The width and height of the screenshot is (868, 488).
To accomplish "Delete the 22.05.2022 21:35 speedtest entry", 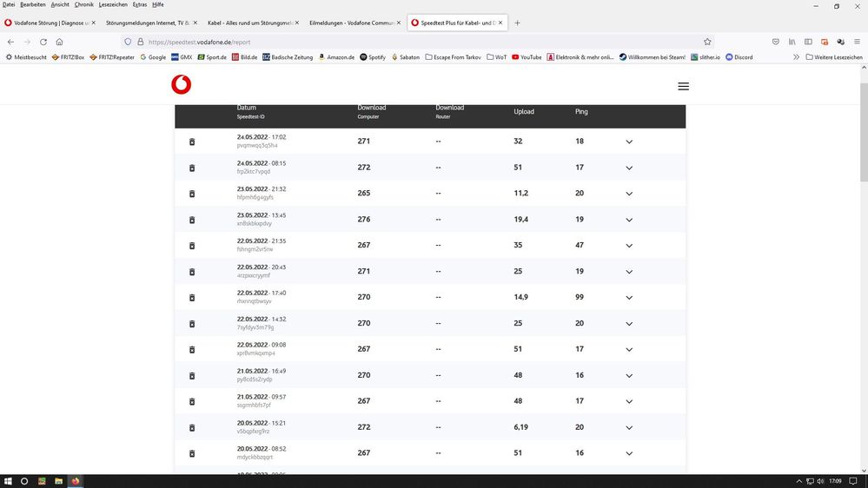I will [x=192, y=246].
